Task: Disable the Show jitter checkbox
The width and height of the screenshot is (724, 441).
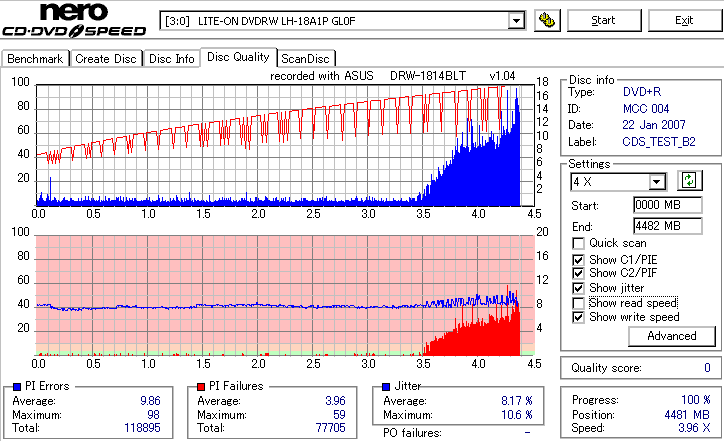Action: 578,288
